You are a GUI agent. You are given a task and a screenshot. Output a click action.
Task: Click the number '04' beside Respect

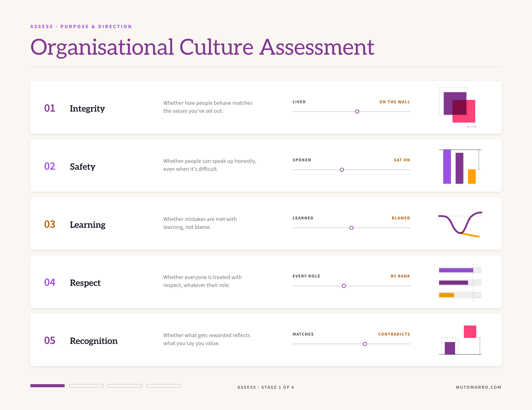tap(50, 282)
